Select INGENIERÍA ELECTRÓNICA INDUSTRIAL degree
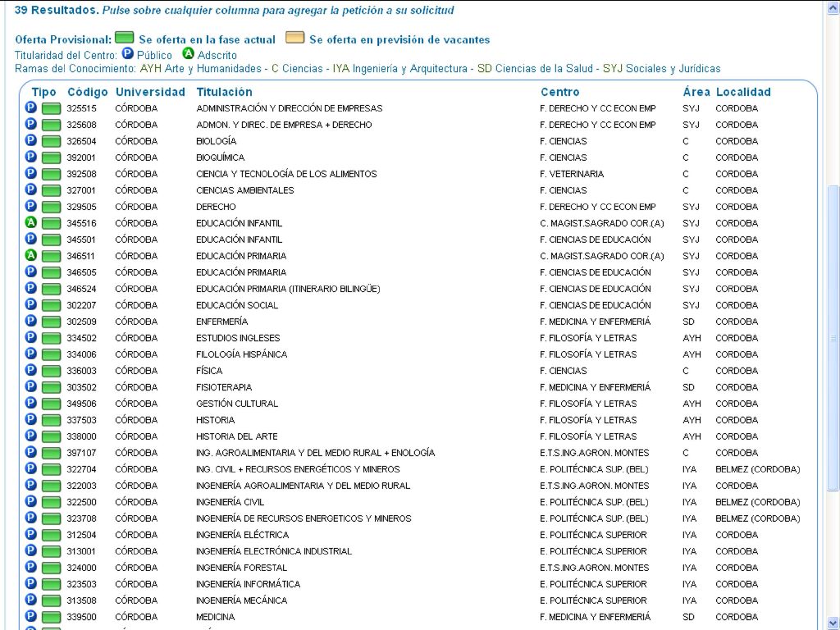Screen dimensions: 840x630 (x=274, y=551)
